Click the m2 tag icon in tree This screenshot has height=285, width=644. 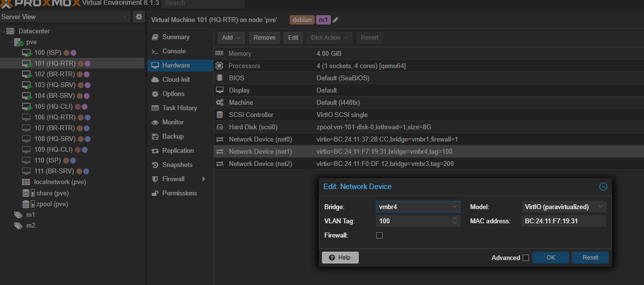[x=18, y=225]
